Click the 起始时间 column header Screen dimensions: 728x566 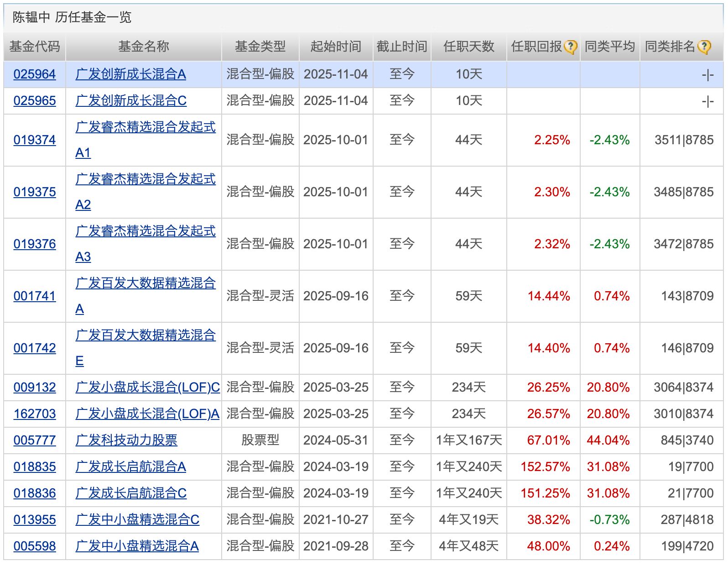pos(336,47)
